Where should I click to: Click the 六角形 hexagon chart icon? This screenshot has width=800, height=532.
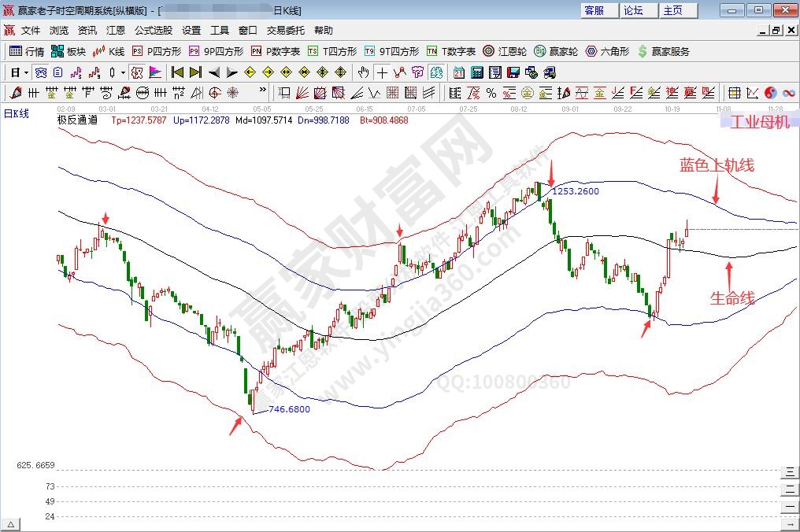tap(607, 51)
